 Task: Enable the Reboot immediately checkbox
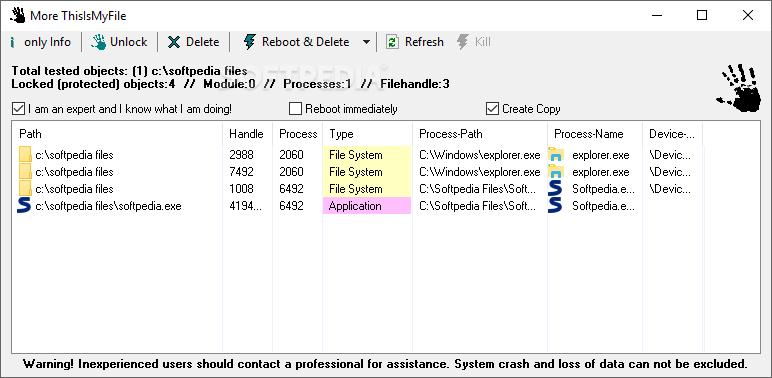point(295,109)
